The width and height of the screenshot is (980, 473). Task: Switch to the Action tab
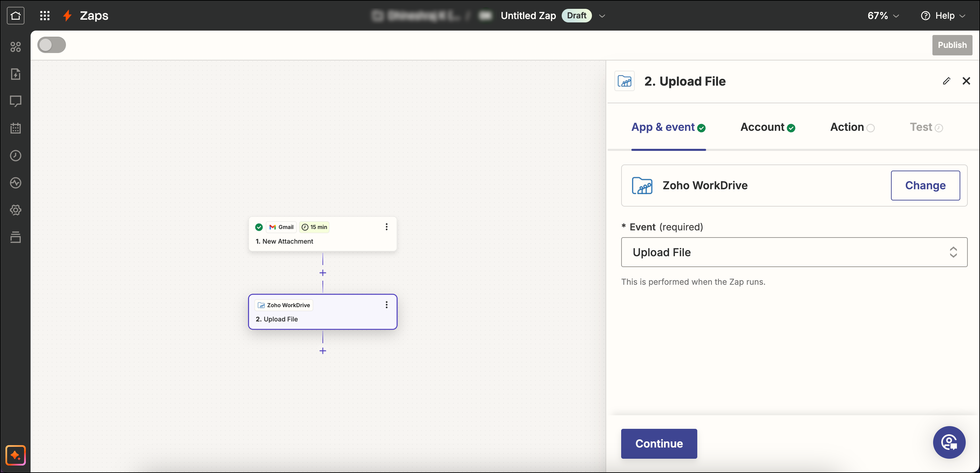coord(852,127)
